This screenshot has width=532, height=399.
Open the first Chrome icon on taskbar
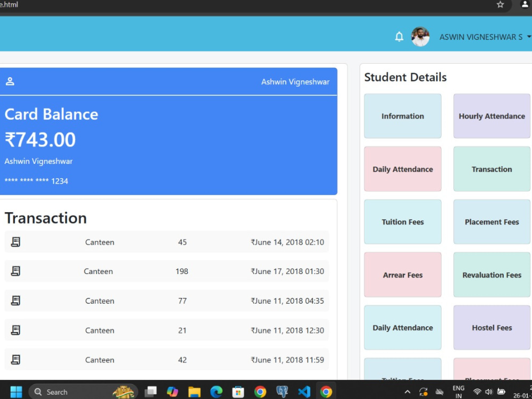coord(260,392)
